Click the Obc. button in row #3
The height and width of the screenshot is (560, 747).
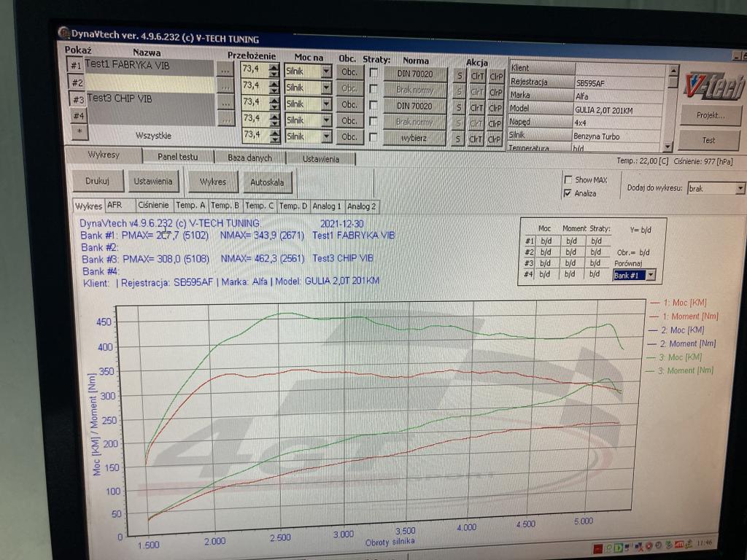click(349, 104)
